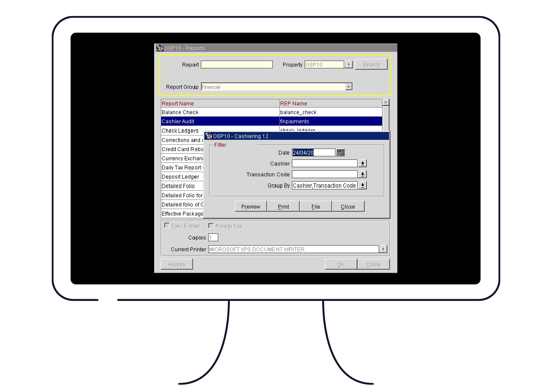
Task: Expand the Cashier dropdown list
Action: [362, 163]
